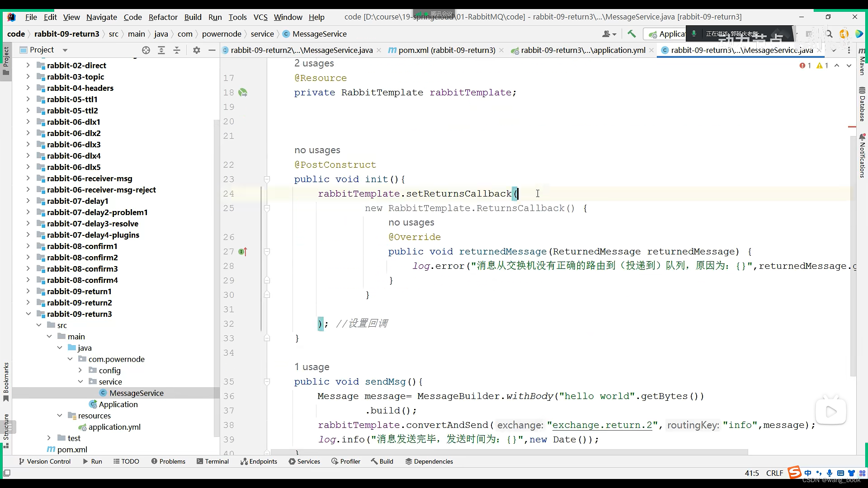Image resolution: width=868 pixels, height=488 pixels.
Task: Collapse the rabbit-09-return3 module
Action: (28, 314)
